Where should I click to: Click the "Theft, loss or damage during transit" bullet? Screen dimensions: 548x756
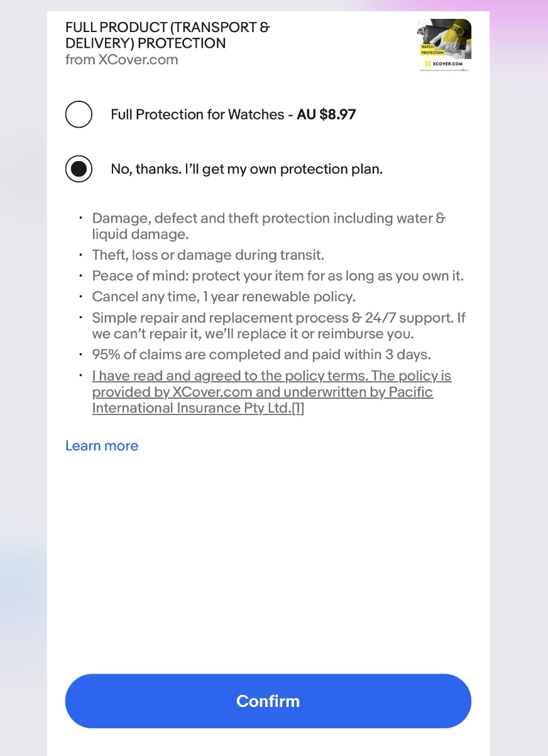(x=208, y=255)
